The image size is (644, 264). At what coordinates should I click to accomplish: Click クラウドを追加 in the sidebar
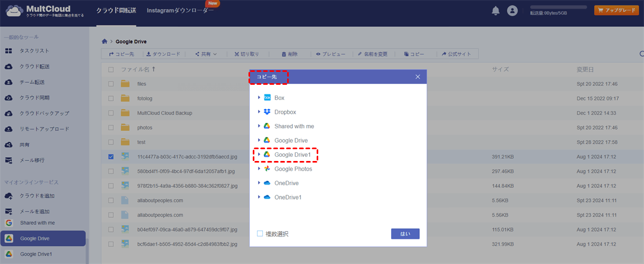(x=37, y=196)
